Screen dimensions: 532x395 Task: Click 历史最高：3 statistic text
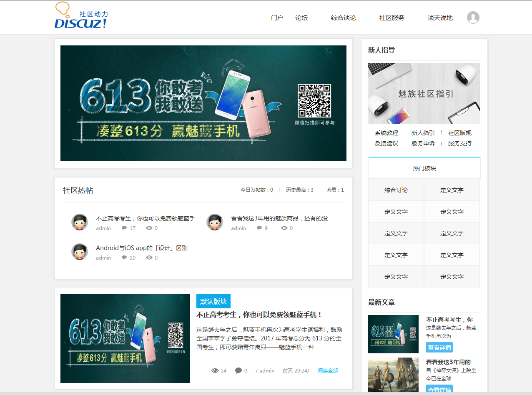pyautogui.click(x=300, y=190)
